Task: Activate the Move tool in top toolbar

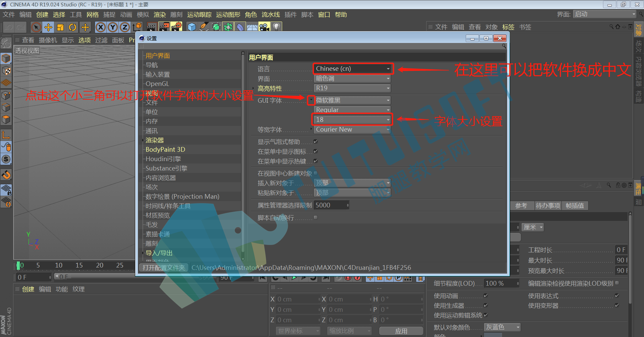Action: pos(48,27)
